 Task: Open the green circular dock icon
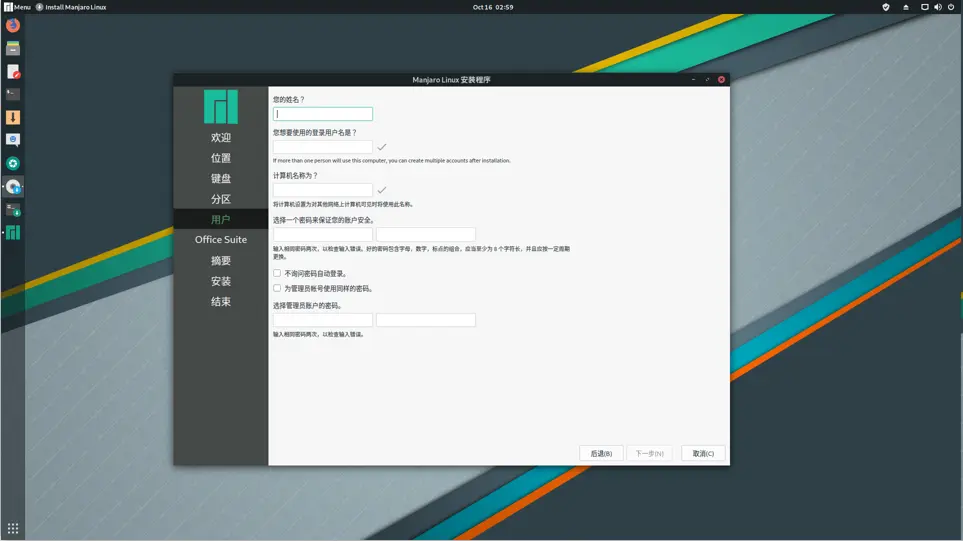(x=13, y=163)
